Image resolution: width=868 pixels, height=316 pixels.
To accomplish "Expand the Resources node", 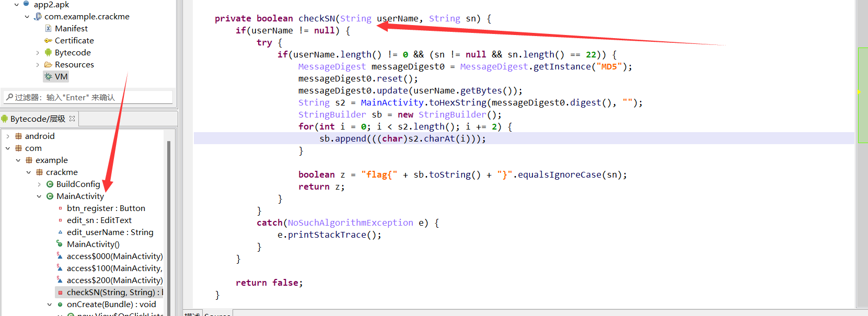I will click(38, 65).
